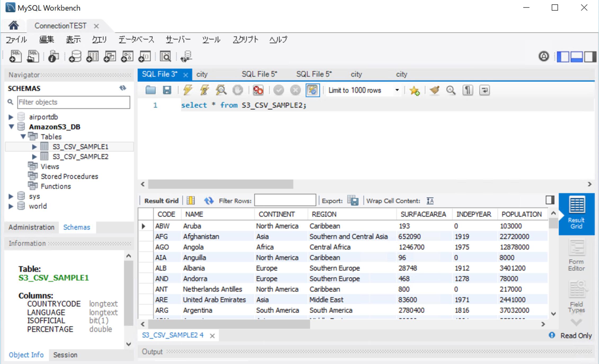
Task: Search table data toolbar icon
Action: click(x=165, y=56)
